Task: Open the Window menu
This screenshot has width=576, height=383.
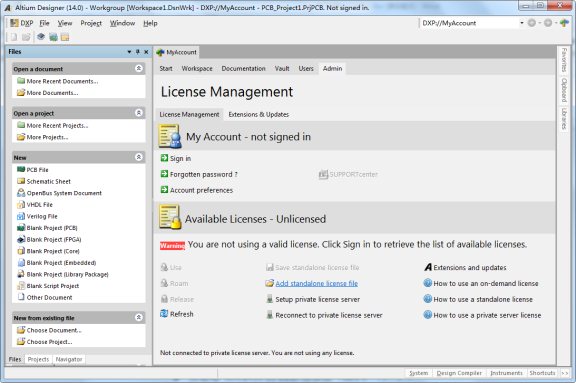Action: point(122,23)
